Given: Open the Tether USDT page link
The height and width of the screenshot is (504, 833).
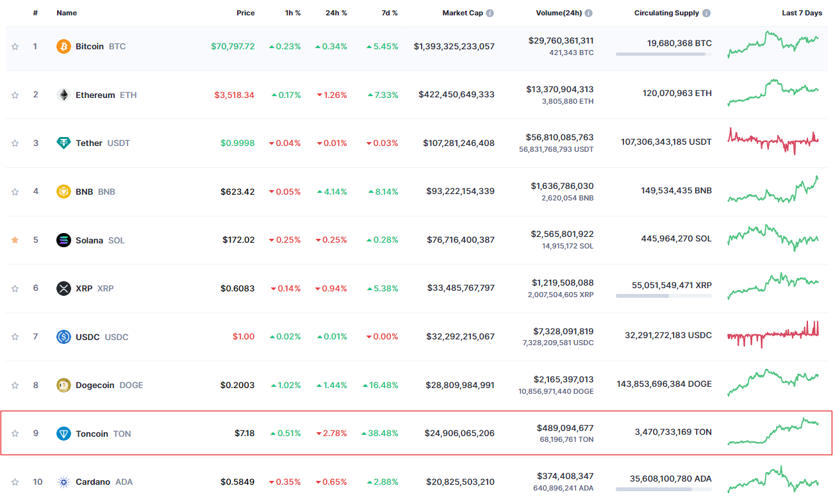Looking at the screenshot, I should click(103, 143).
